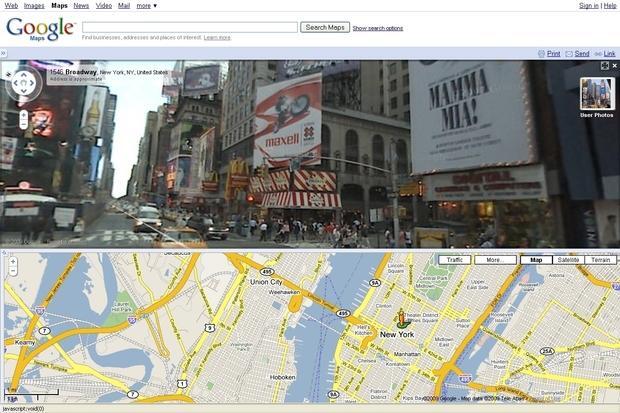
Task: Click the pegman marker on map
Action: click(402, 319)
